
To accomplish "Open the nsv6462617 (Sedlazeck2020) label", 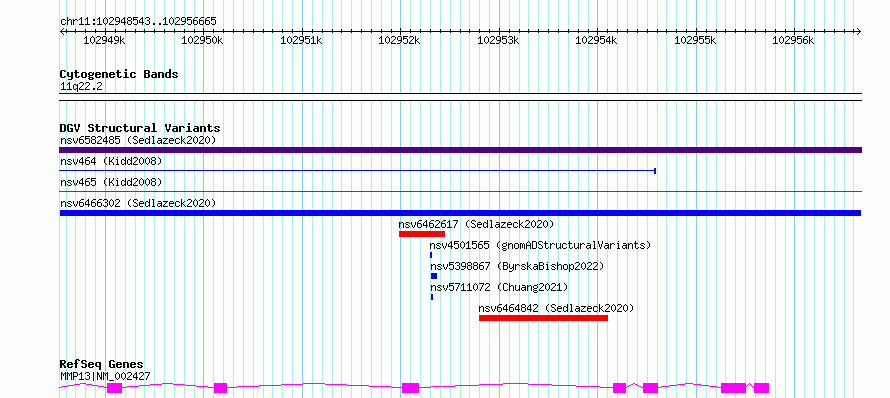I will coord(476,224).
